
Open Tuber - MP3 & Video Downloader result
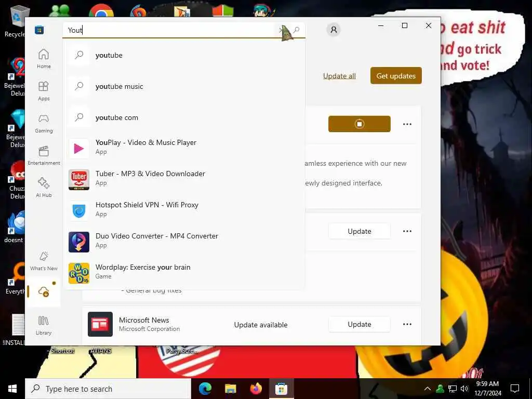[184, 179]
